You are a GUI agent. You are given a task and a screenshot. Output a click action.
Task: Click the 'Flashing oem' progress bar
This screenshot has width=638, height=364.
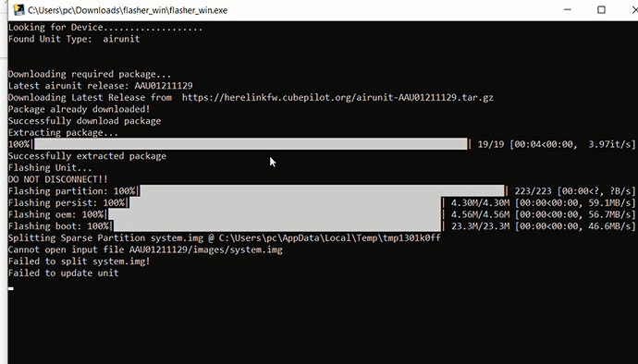tap(275, 214)
